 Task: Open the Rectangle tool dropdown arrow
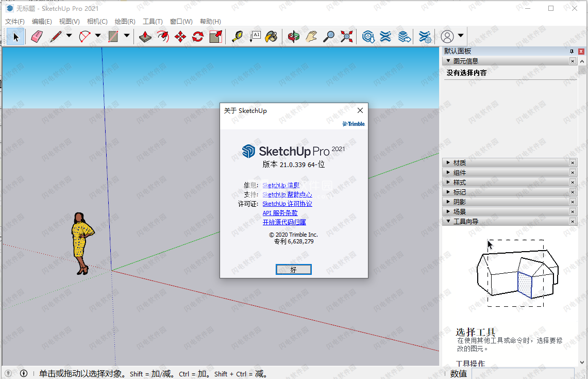coord(127,36)
